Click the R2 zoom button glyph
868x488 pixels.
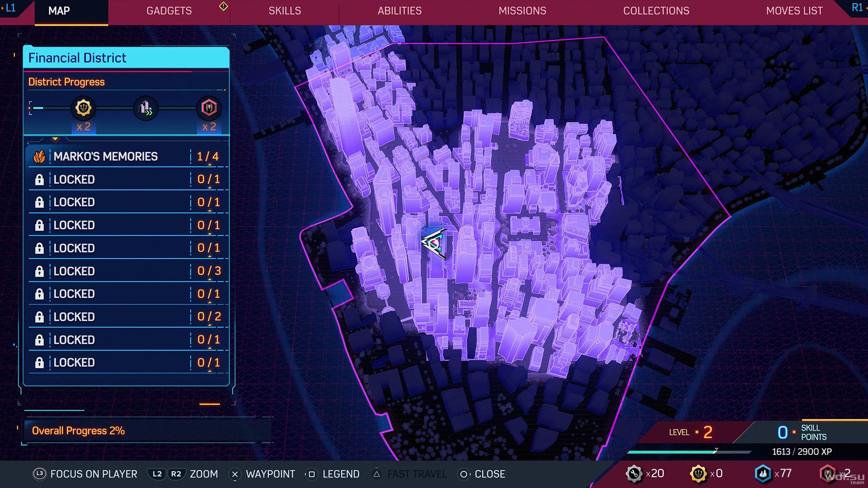[176, 474]
